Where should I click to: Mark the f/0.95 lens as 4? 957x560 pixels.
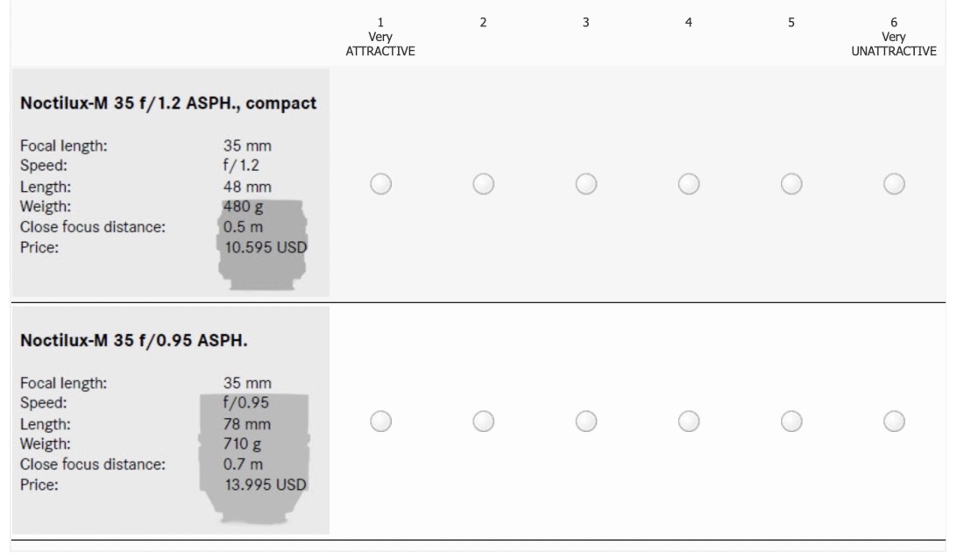688,422
